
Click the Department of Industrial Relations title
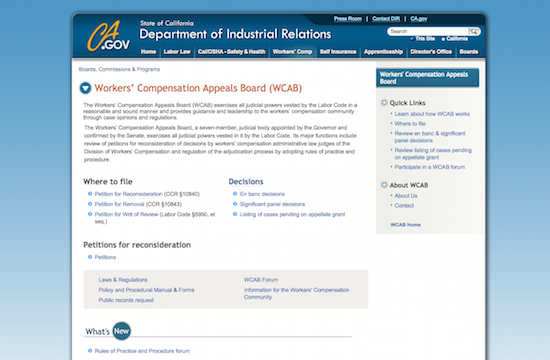pyautogui.click(x=235, y=34)
